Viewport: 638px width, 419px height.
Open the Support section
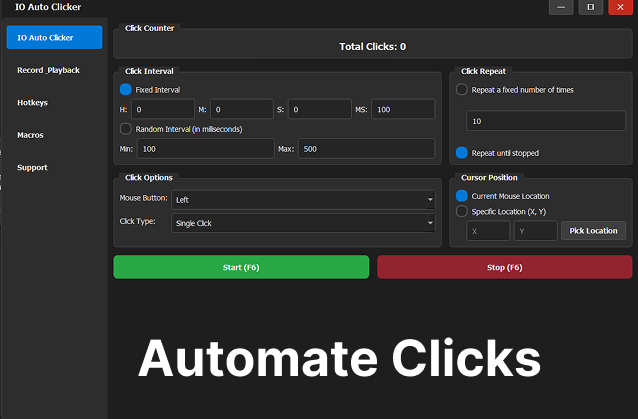click(x=32, y=168)
